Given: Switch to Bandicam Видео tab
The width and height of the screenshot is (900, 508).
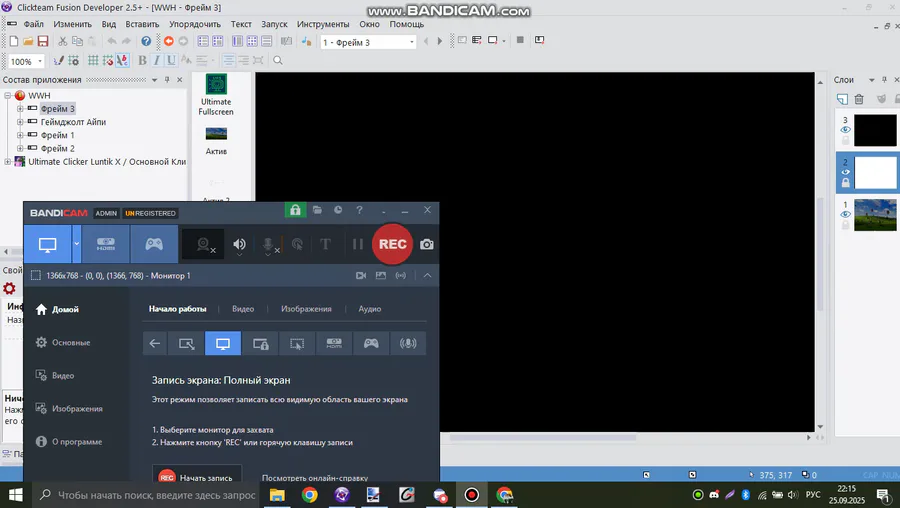Looking at the screenshot, I should 243,309.
